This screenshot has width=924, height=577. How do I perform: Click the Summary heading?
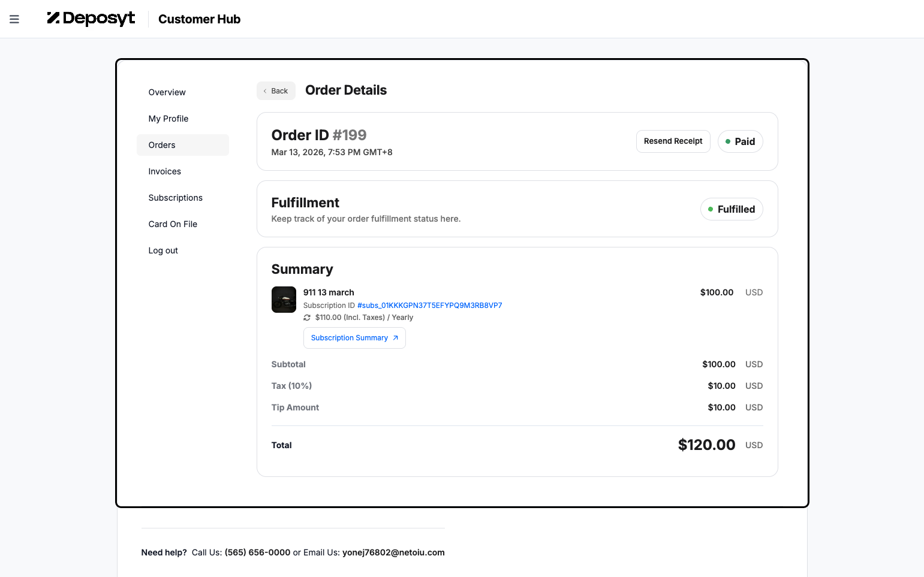[x=302, y=269]
